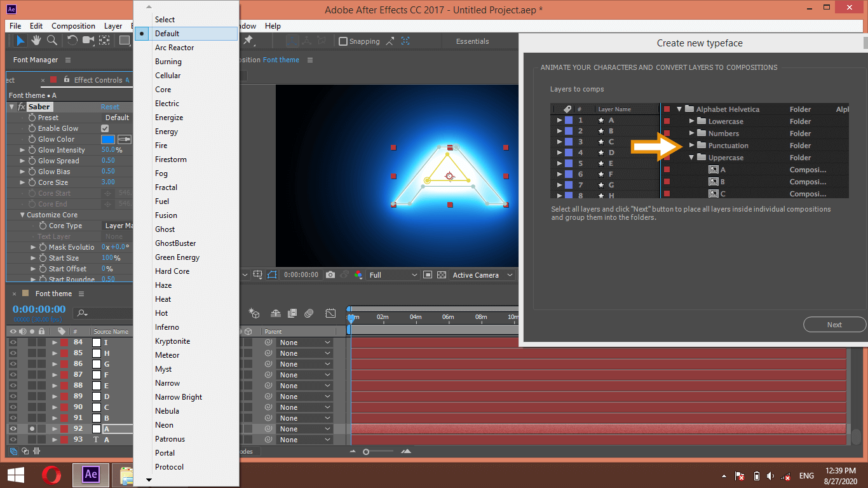
Task: Toggle Snapping in the toolbar
Action: point(344,41)
